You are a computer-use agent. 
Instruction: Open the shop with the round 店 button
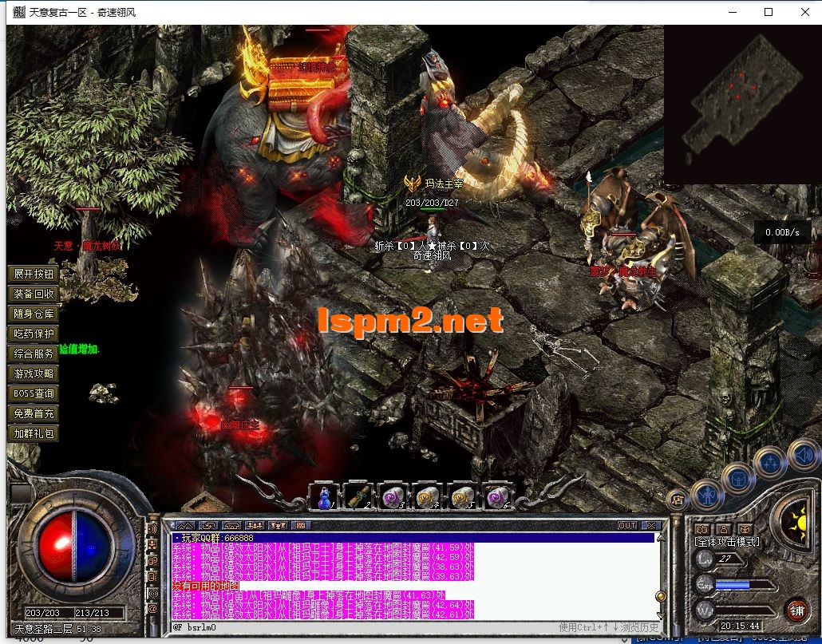pyautogui.click(x=678, y=500)
